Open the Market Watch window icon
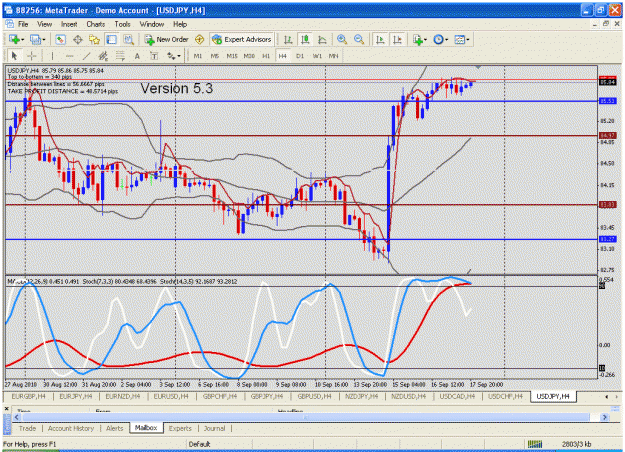625x452 pixels. coord(60,39)
